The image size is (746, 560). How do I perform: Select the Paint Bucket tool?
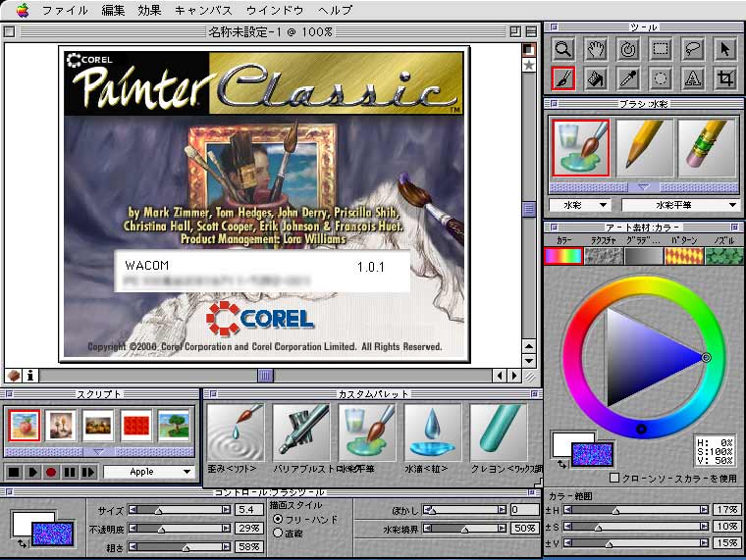(x=596, y=78)
